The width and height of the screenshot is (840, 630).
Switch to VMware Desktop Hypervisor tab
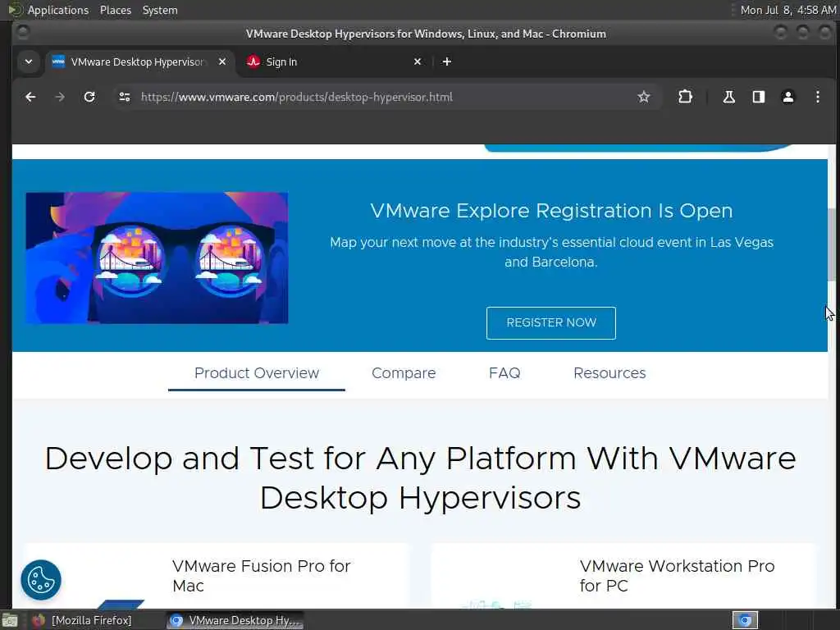(139, 62)
